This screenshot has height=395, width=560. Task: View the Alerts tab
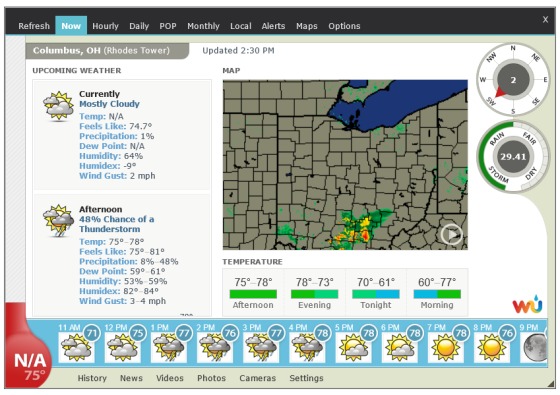pos(273,26)
